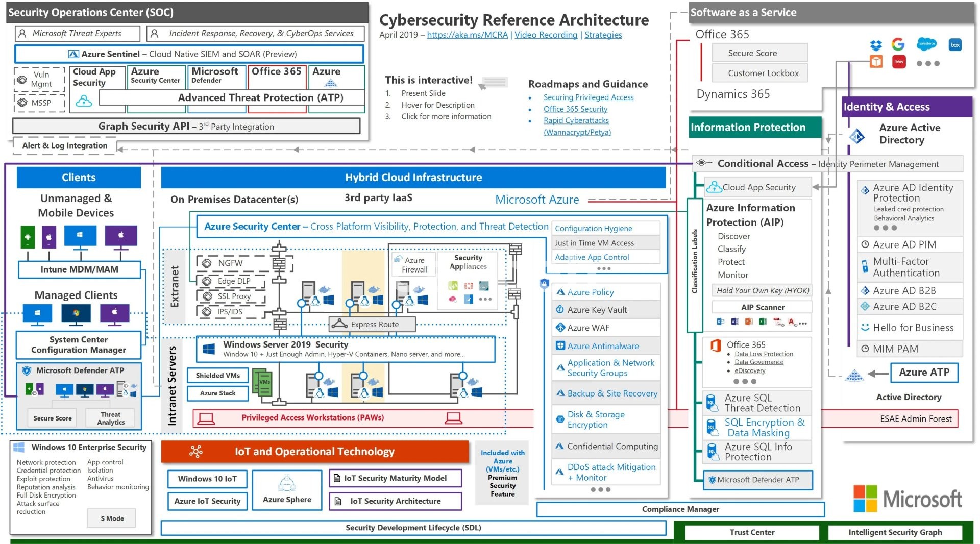Image resolution: width=980 pixels, height=544 pixels.
Task: Click the Google logo icon
Action: coord(898,44)
